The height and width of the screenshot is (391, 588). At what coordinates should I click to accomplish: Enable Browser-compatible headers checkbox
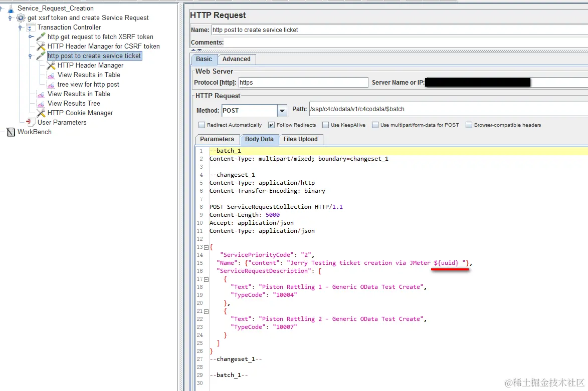point(469,125)
